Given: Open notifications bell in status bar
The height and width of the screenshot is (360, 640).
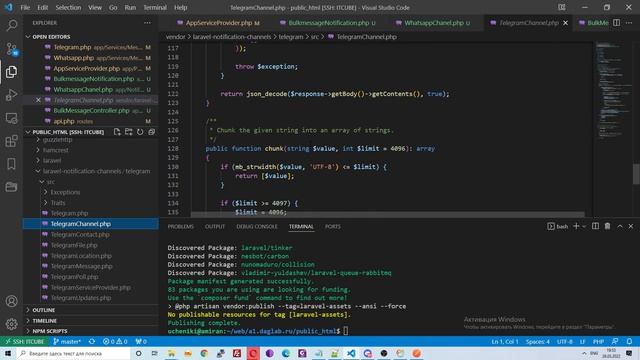Looking at the screenshot, I should (x=629, y=341).
